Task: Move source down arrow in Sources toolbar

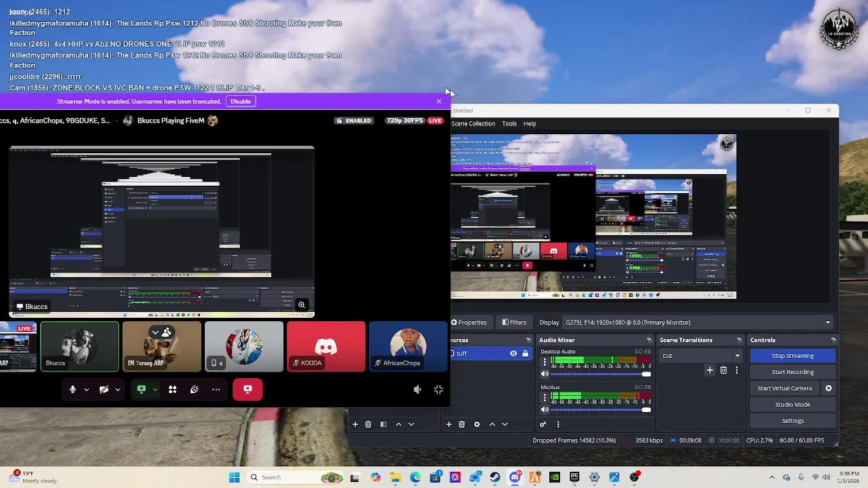Action: [x=505, y=424]
